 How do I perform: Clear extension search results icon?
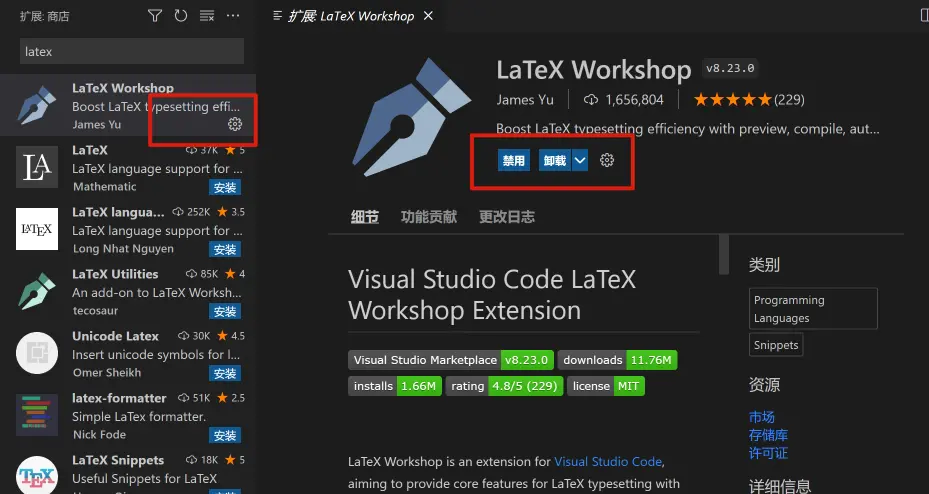pos(207,16)
